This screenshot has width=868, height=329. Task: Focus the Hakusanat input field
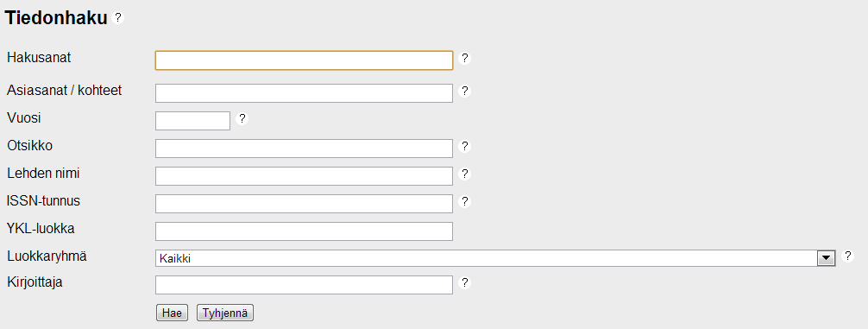(x=304, y=60)
